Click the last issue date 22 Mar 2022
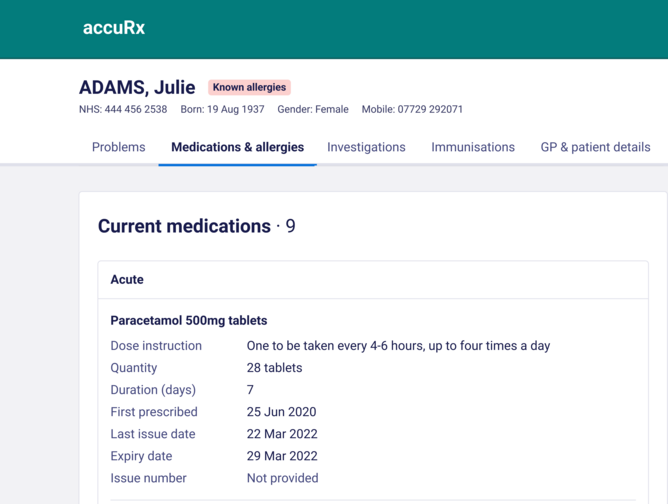The height and width of the screenshot is (504, 668). (x=282, y=434)
